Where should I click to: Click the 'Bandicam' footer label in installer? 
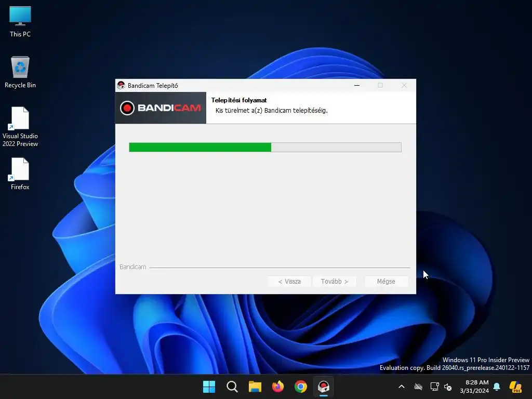[132, 267]
